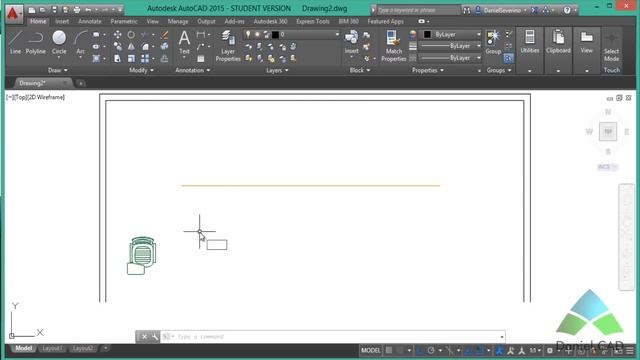Click the Undo quick access arrow

(x=88, y=9)
